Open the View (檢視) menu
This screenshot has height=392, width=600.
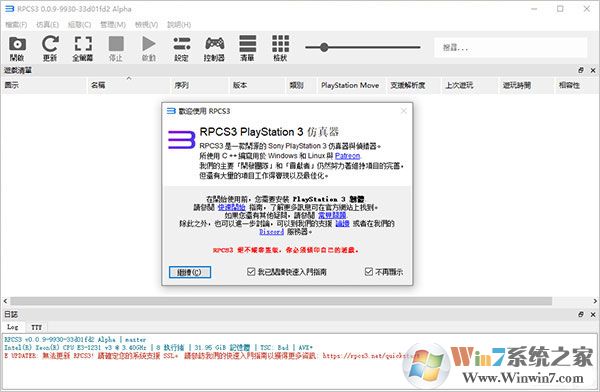(x=147, y=24)
